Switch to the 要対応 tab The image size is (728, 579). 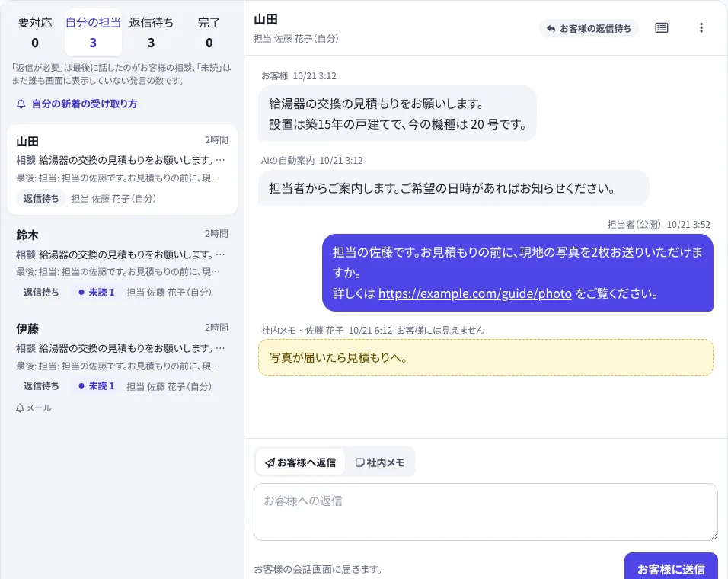tap(35, 33)
